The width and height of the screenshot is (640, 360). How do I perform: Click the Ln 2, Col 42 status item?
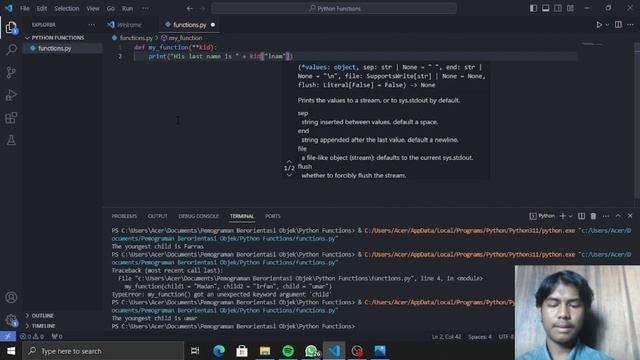[446, 337]
